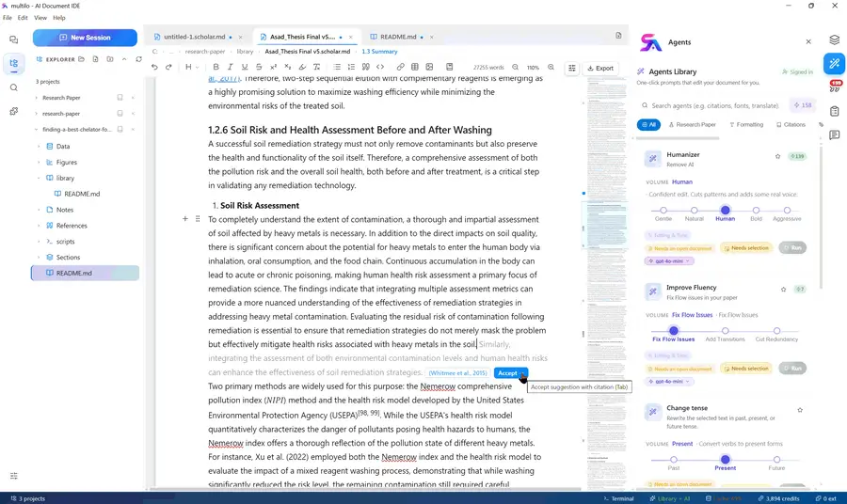Image resolution: width=847 pixels, height=504 pixels.
Task: Open the clipboard icon in right rail
Action: 835,111
